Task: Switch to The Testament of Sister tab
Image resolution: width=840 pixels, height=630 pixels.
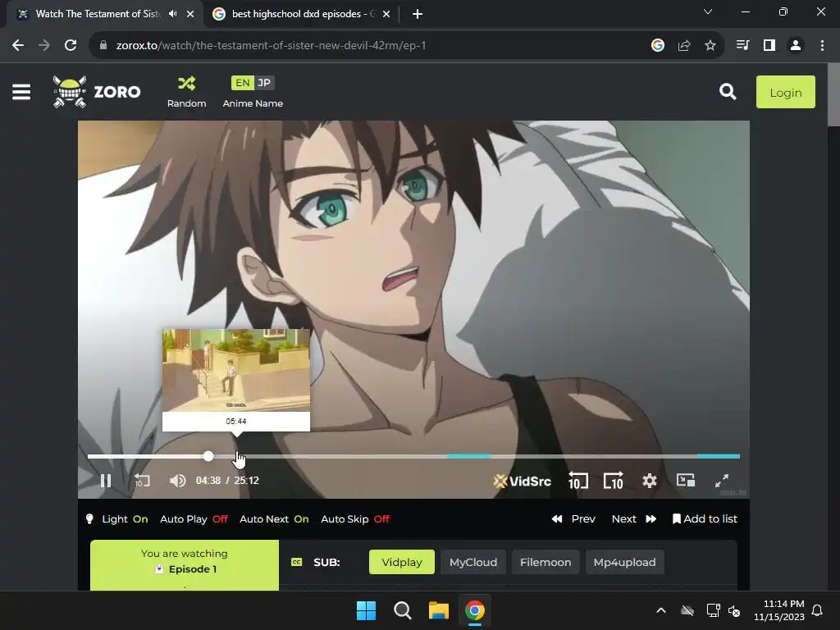Action: [x=98, y=14]
